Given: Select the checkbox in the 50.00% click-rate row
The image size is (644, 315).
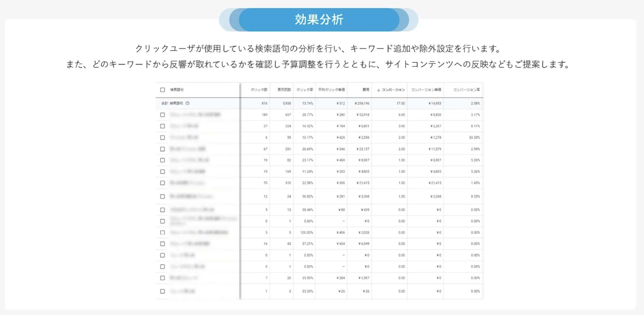Looking at the screenshot, I should pyautogui.click(x=162, y=196).
